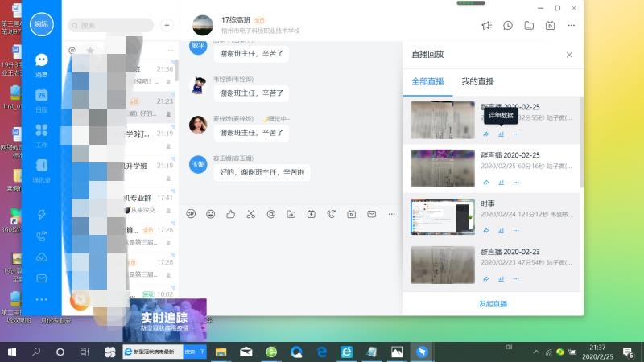Switch to 我的直播 tab
This screenshot has width=644, height=362.
point(477,81)
